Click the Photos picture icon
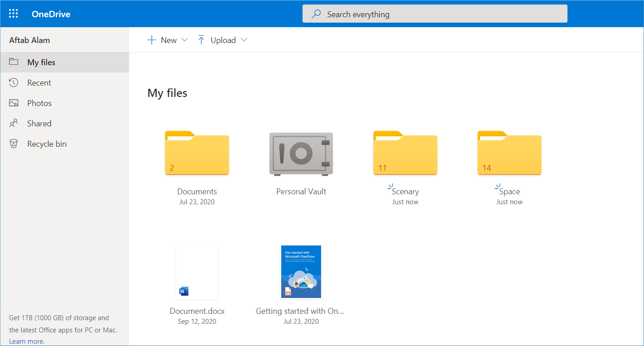 [14, 103]
